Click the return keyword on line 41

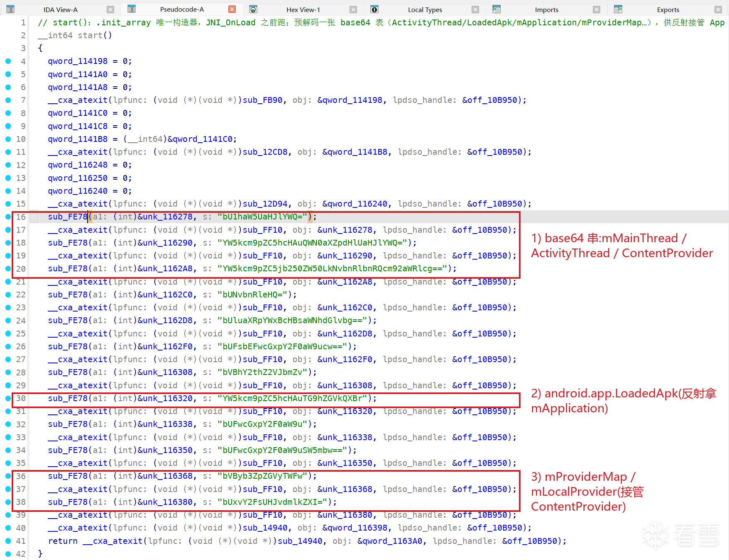(63, 541)
